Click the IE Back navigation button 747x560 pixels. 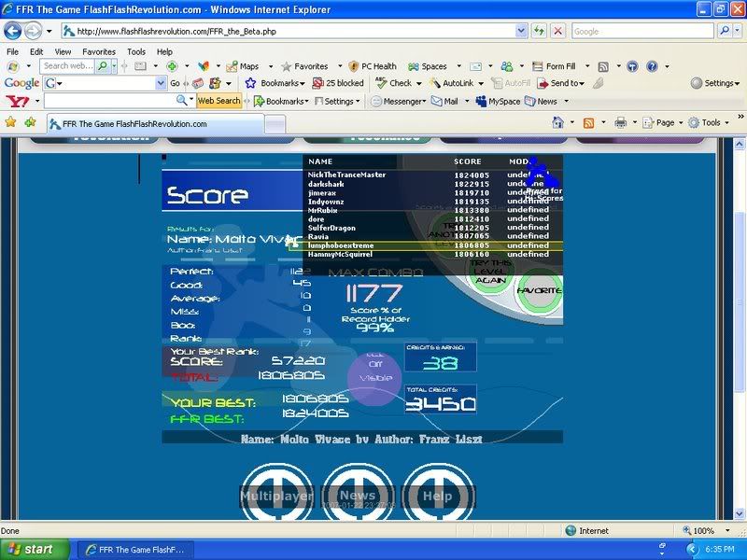pyautogui.click(x=13, y=31)
